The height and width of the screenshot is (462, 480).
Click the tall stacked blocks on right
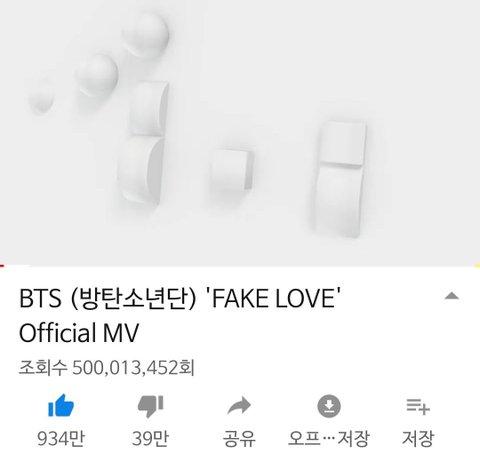pos(340,179)
